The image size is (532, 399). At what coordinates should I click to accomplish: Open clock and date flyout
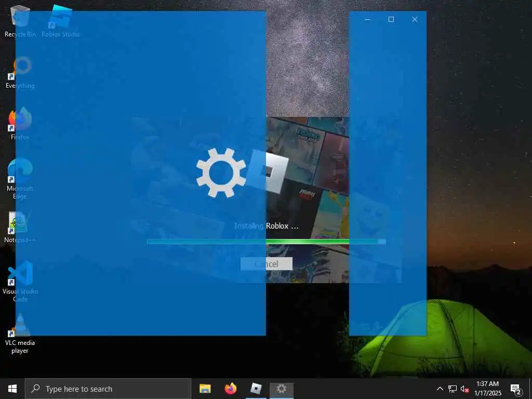(x=487, y=389)
